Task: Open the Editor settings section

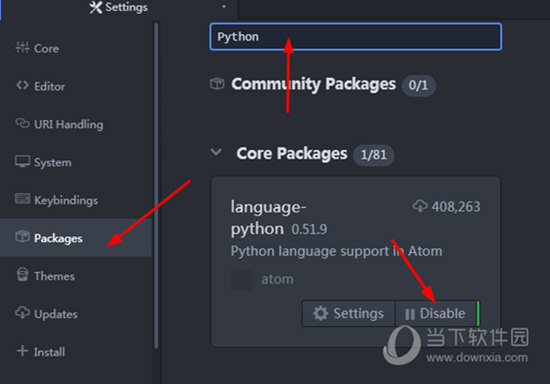Action: [75, 86]
